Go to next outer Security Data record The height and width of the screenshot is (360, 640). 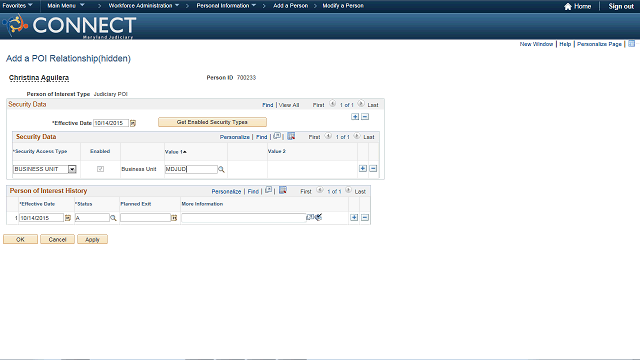coord(361,104)
